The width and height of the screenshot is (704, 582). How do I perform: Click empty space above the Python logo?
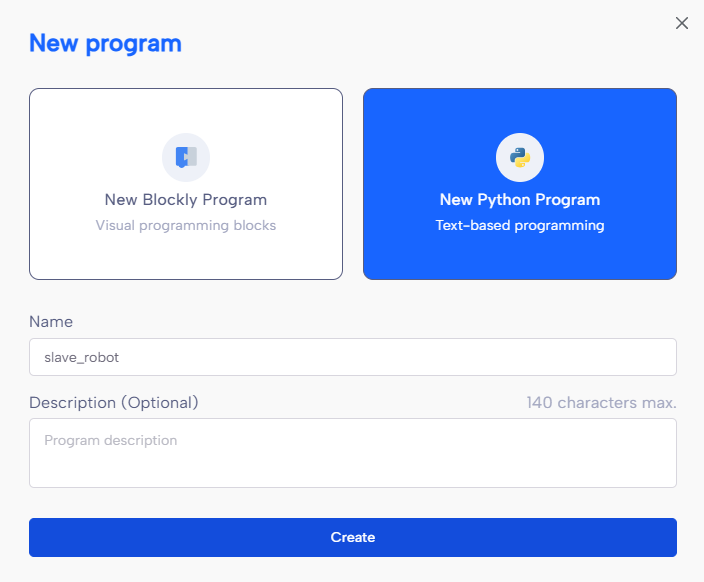(x=520, y=110)
